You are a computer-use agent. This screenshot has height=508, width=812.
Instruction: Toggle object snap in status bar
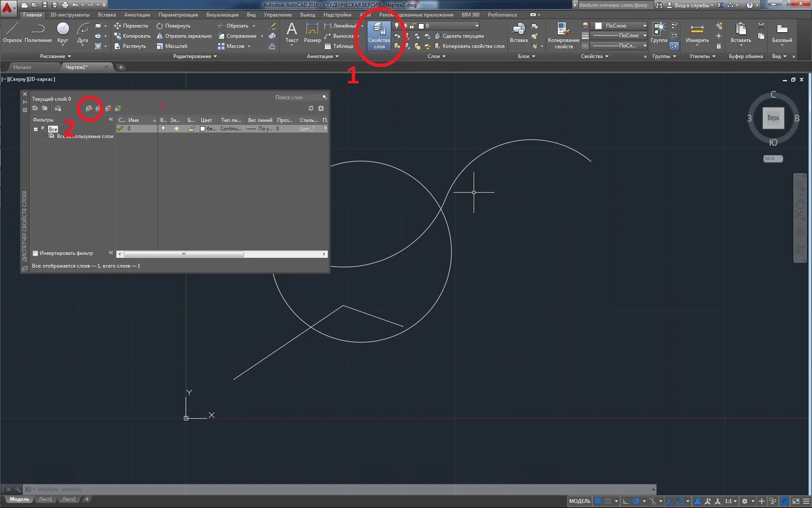point(680,501)
